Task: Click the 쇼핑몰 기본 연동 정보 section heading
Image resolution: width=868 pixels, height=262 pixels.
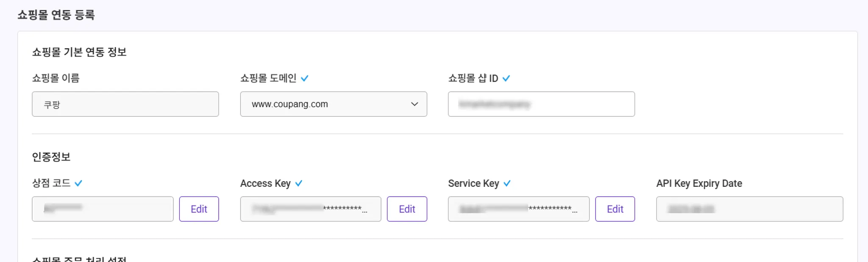Action: point(79,52)
